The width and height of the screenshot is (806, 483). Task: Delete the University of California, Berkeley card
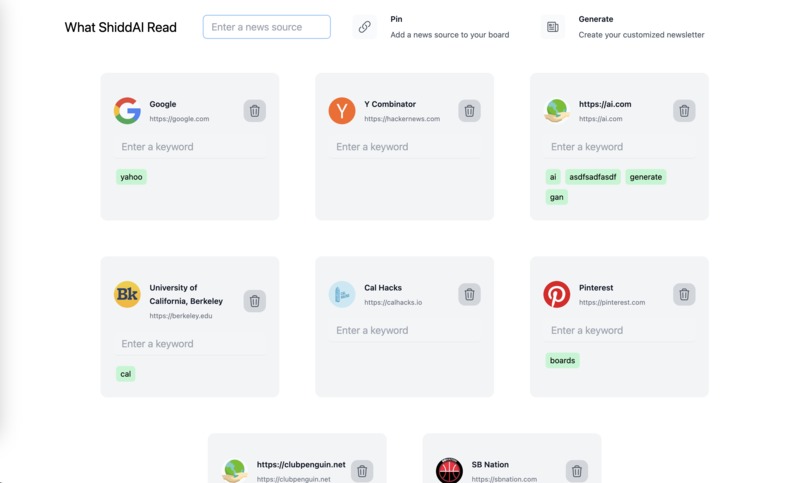tap(254, 301)
